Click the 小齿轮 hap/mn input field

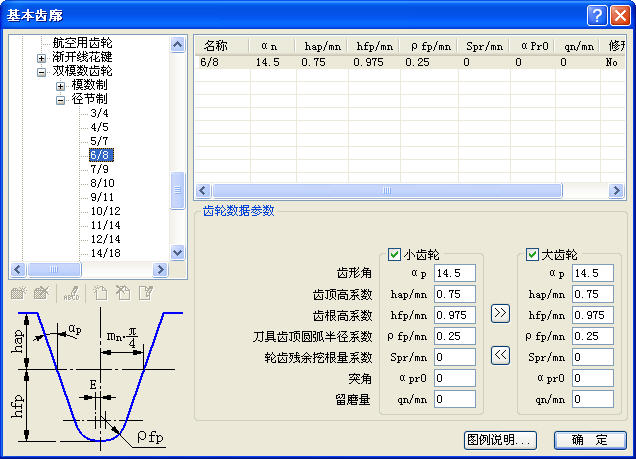(x=455, y=294)
